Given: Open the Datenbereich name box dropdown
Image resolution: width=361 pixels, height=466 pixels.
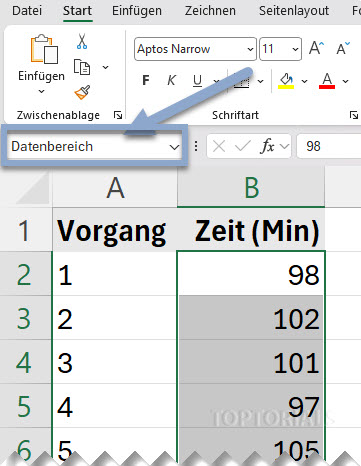Looking at the screenshot, I should (174, 147).
